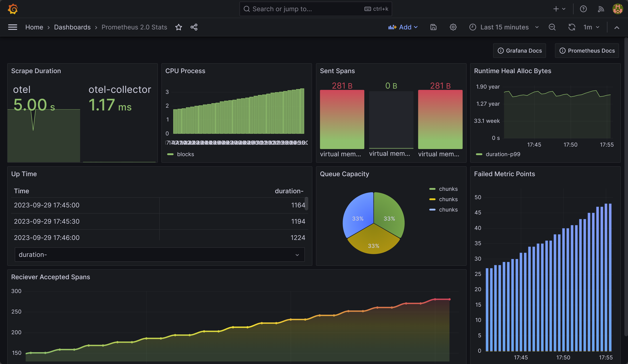Zoom out the time range

(x=552, y=27)
